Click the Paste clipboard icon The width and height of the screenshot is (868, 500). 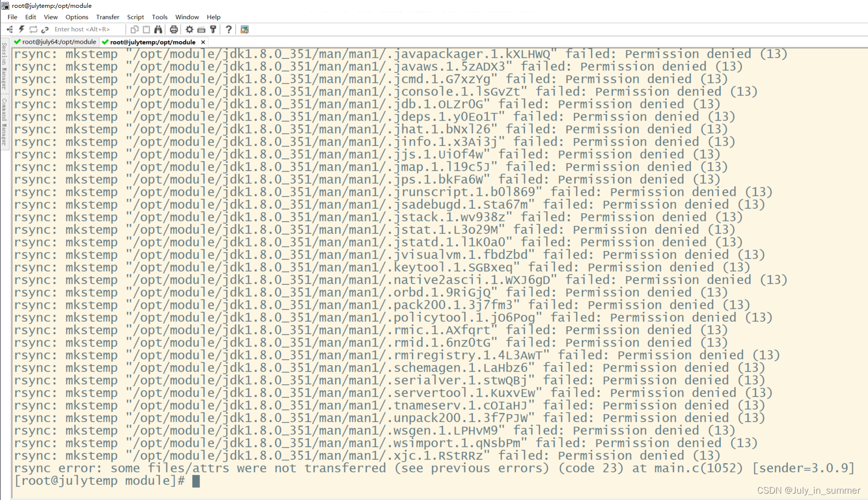(x=146, y=29)
